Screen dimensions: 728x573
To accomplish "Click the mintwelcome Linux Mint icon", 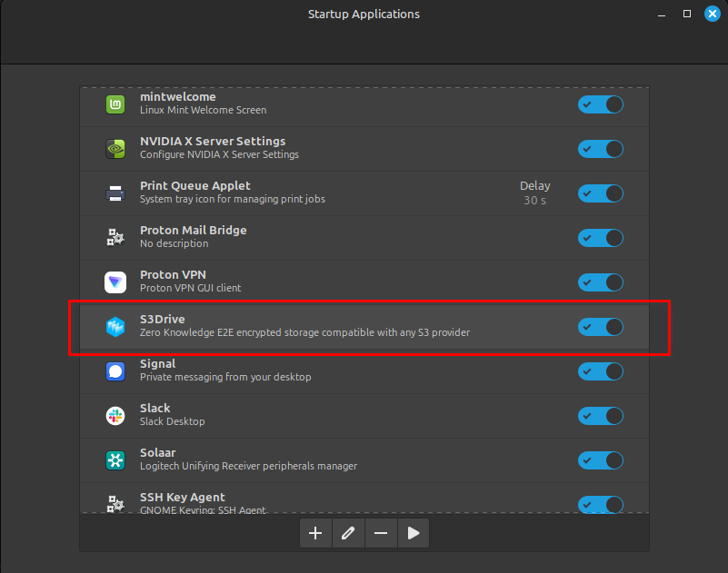I will coord(115,104).
